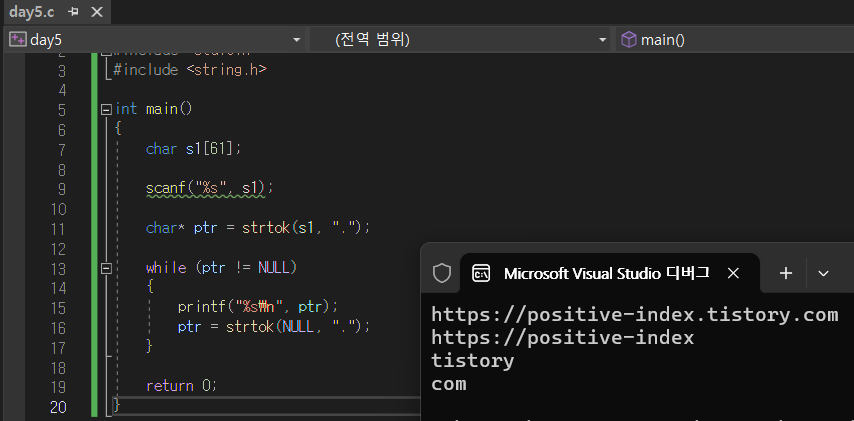Click the char* ptr = strtok(s1, ".") line
The image size is (854, 421).
[x=258, y=228]
